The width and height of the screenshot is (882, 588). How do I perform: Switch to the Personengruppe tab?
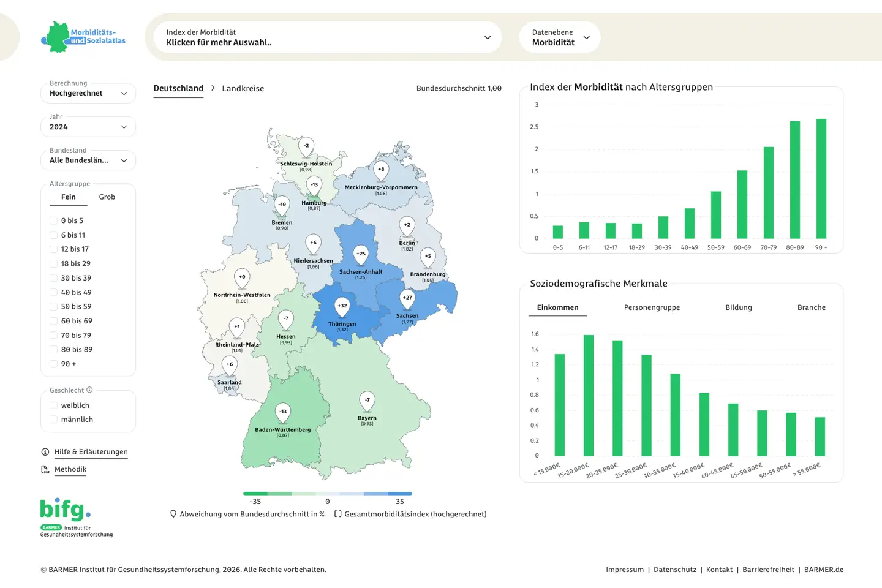(652, 307)
